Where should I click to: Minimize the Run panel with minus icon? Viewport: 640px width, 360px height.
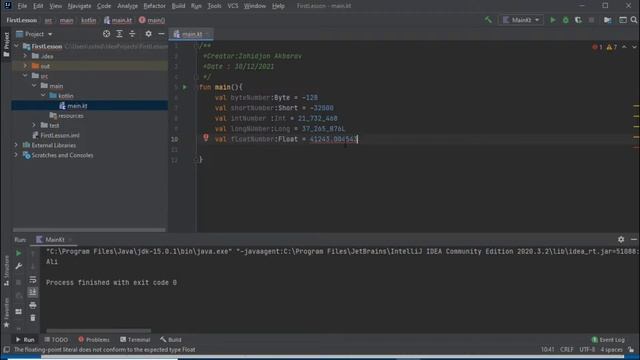pyautogui.click(x=634, y=240)
